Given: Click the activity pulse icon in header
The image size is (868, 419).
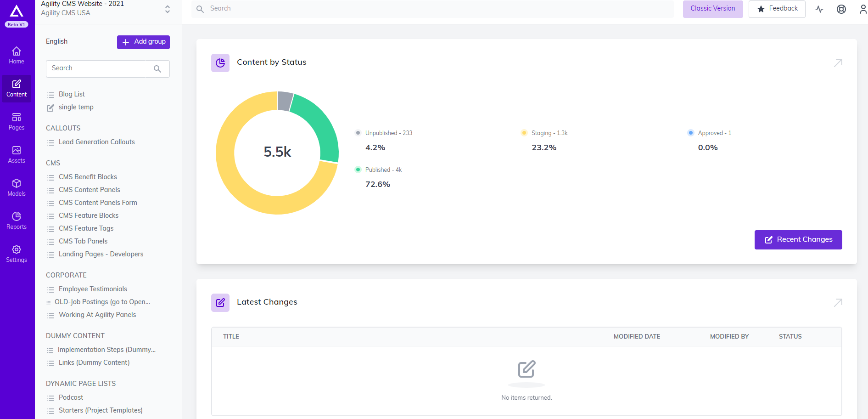Looking at the screenshot, I should [819, 9].
